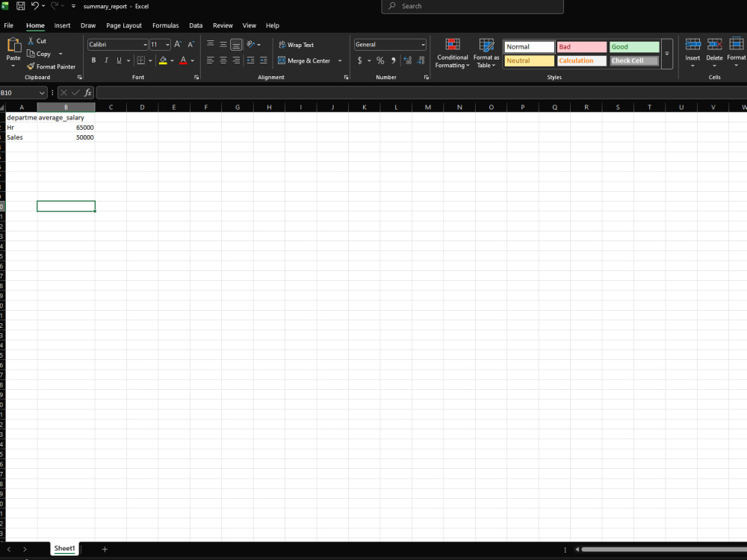Image resolution: width=747 pixels, height=560 pixels.
Task: Select the Sales cell
Action: pyautogui.click(x=22, y=137)
